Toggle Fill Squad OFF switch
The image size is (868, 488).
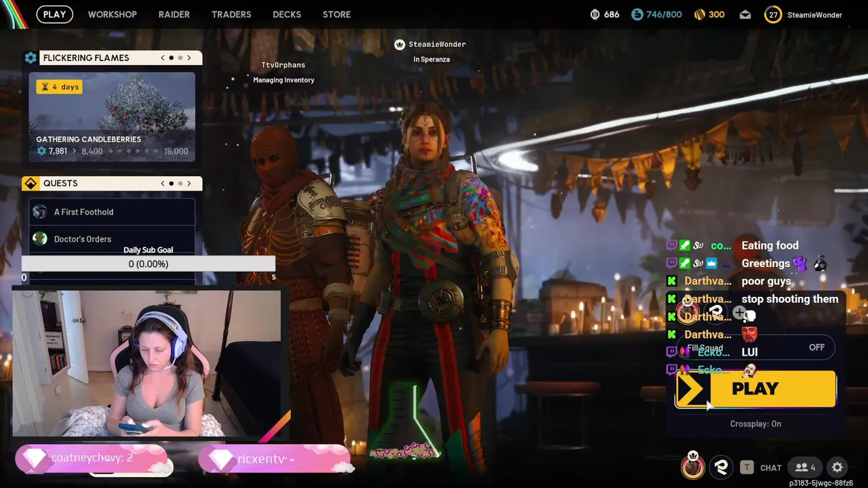pos(816,347)
